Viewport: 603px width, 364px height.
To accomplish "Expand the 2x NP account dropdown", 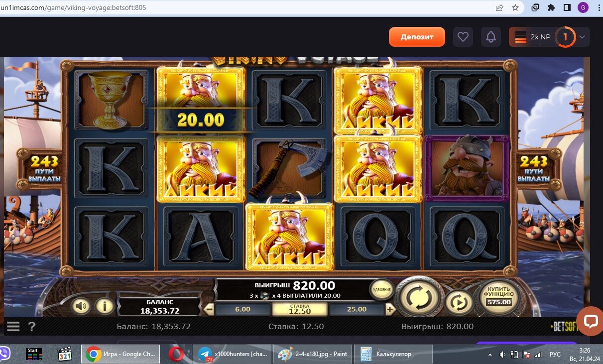I will [x=581, y=37].
